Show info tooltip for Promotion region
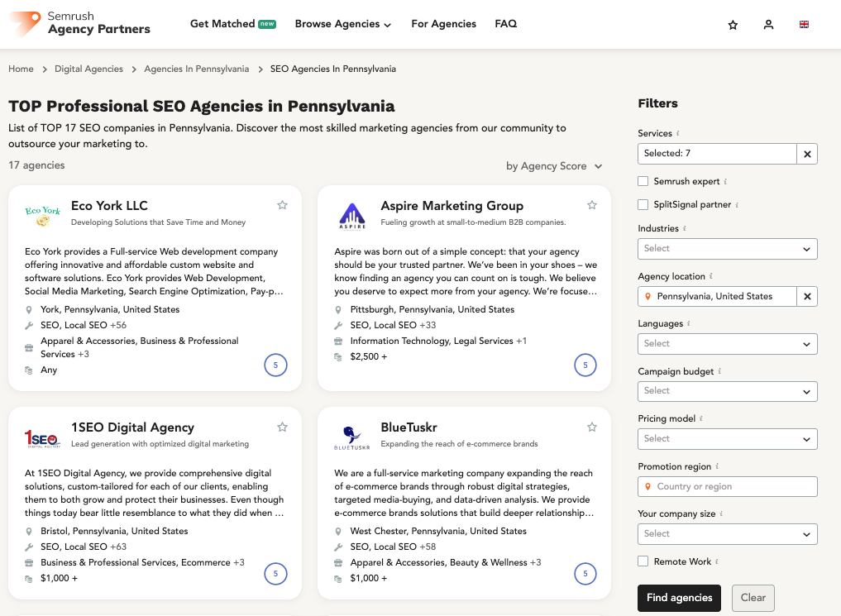 717,466
